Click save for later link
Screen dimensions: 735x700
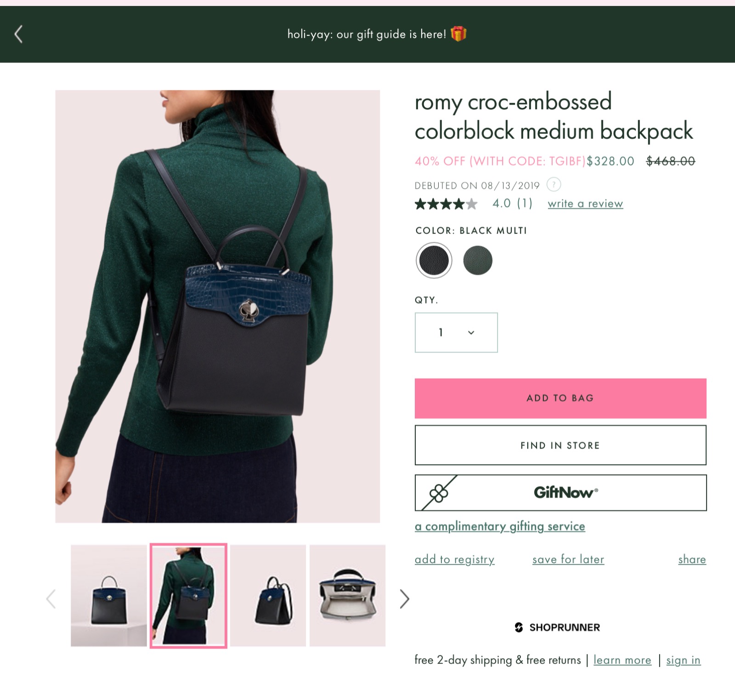pyautogui.click(x=568, y=559)
